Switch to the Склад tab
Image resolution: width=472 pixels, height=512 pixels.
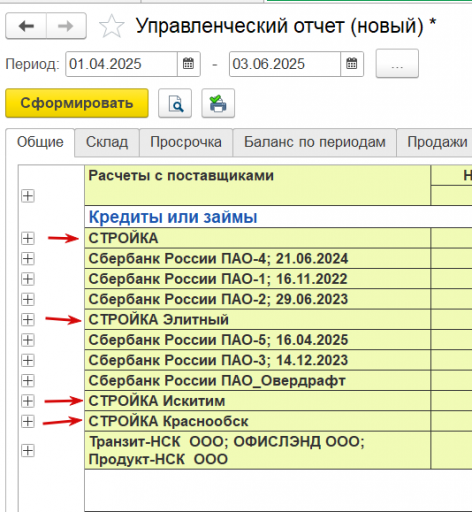coord(107,142)
